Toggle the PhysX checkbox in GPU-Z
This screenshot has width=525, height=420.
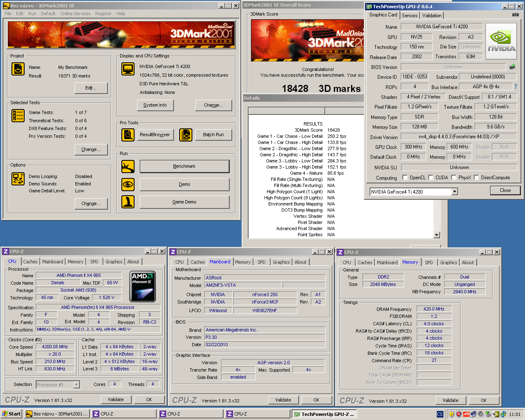454,178
